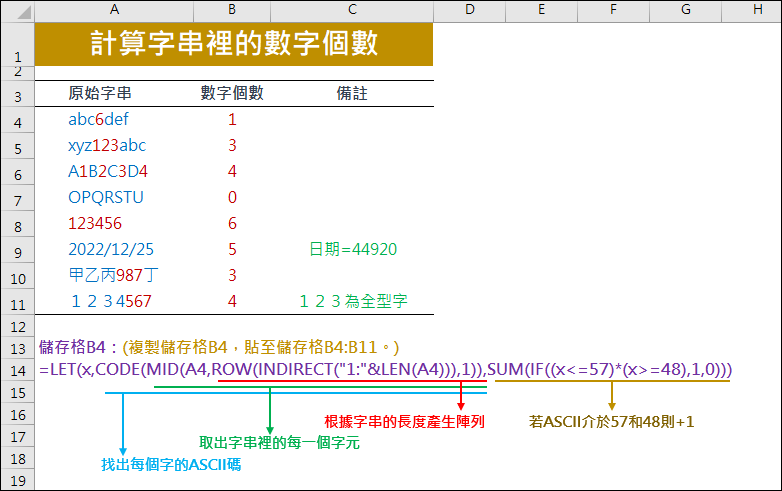Select row 17 header
This screenshot has width=782, height=491.
pos(17,437)
